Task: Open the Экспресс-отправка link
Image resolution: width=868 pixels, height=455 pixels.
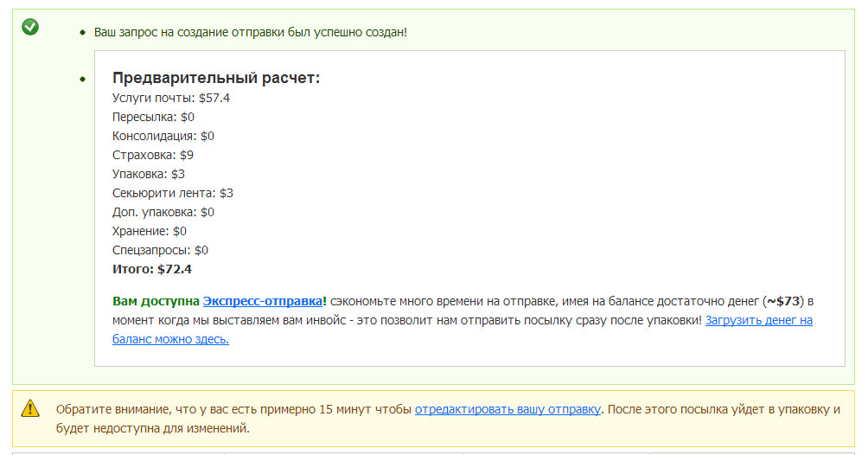Action: (x=263, y=301)
